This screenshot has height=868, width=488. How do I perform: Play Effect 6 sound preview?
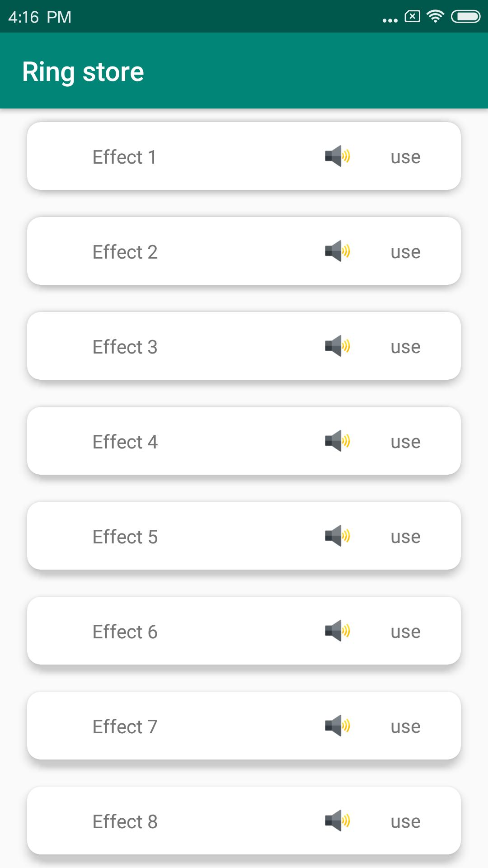338,631
